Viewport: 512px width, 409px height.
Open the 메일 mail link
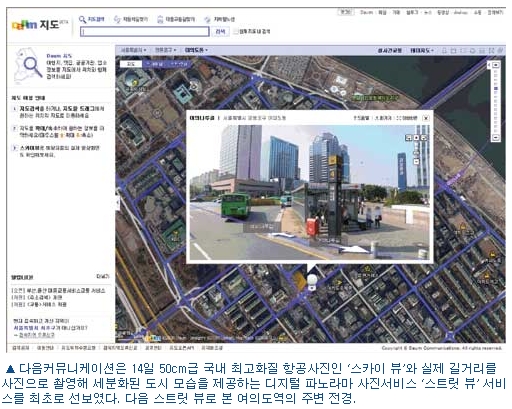(x=383, y=12)
